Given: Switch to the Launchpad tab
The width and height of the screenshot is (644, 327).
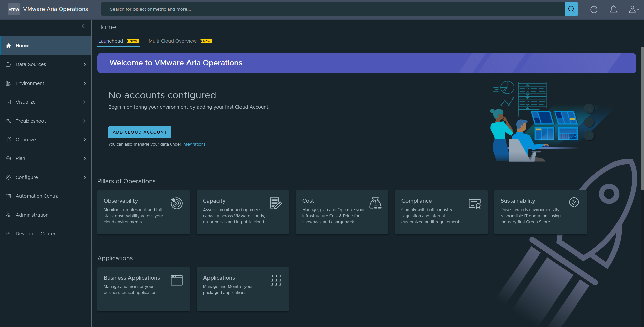Looking at the screenshot, I should (118, 41).
